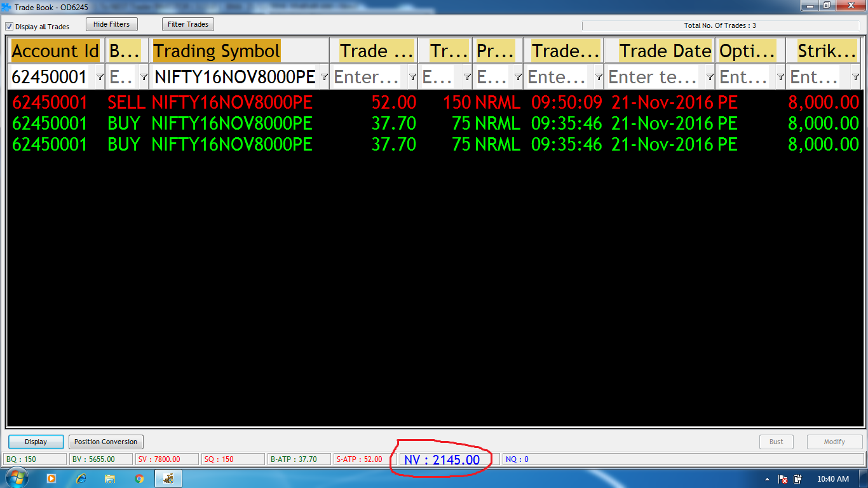The height and width of the screenshot is (488, 868).
Task: Sort by the Account Id column header
Action: click(55, 51)
